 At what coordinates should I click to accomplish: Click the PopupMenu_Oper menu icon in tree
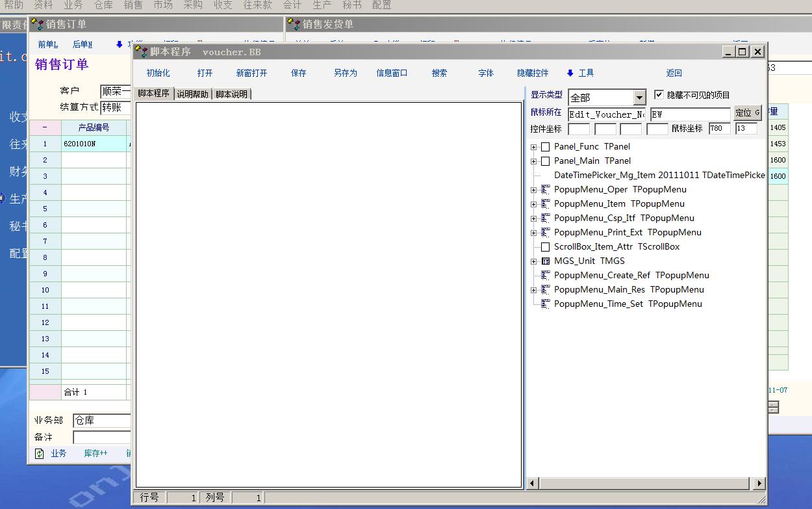tap(546, 190)
